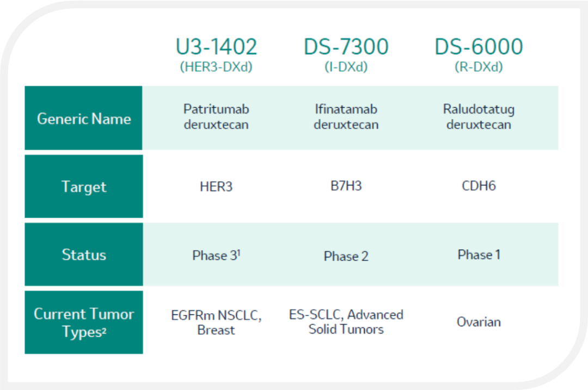Click the Ovarian tumor type cell
Image resolution: width=588 pixels, height=390 pixels.
pyautogui.click(x=479, y=322)
